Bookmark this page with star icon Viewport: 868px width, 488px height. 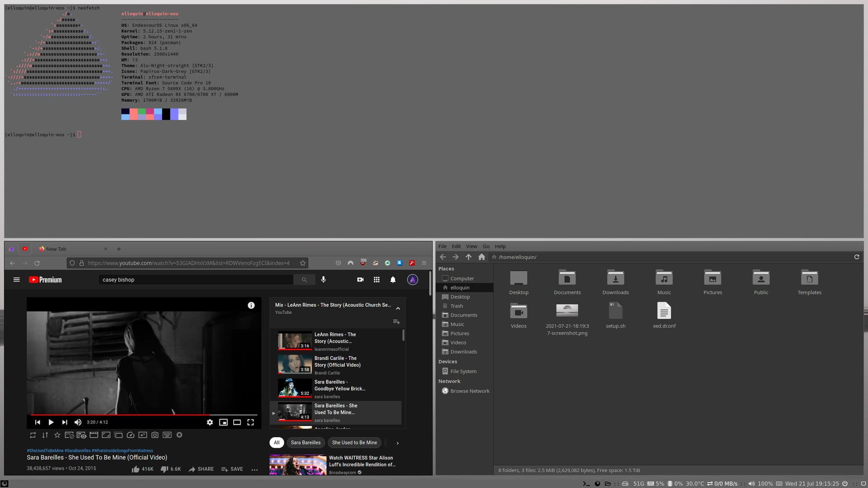(303, 263)
